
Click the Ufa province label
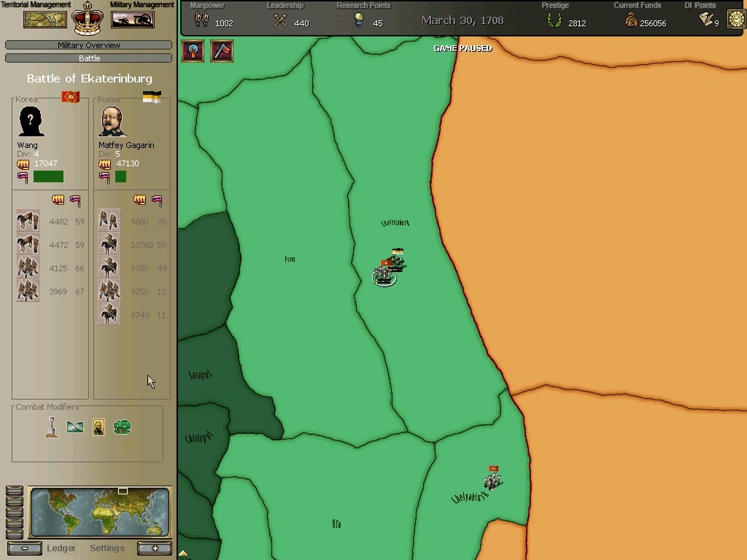336,524
